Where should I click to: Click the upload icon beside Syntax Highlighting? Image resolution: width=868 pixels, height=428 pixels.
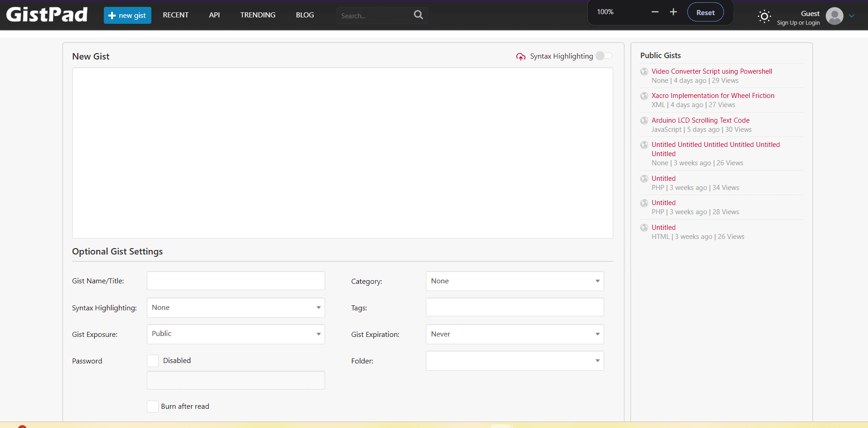pos(520,56)
